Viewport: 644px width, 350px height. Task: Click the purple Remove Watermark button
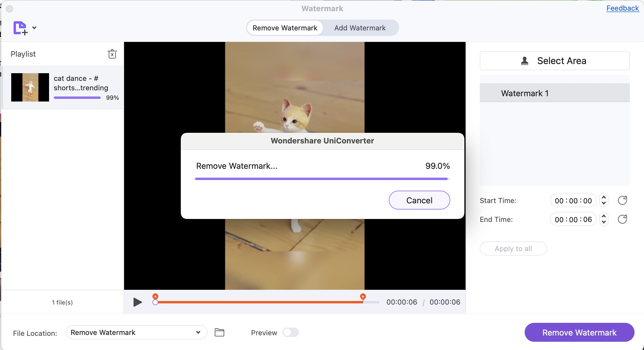pyautogui.click(x=579, y=333)
